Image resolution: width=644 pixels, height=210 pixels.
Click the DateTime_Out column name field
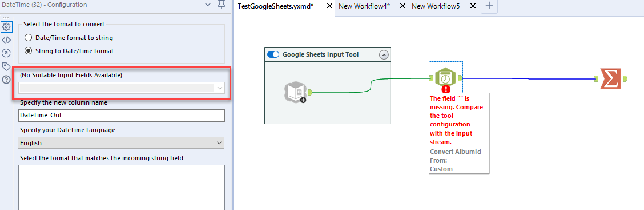coord(122,116)
